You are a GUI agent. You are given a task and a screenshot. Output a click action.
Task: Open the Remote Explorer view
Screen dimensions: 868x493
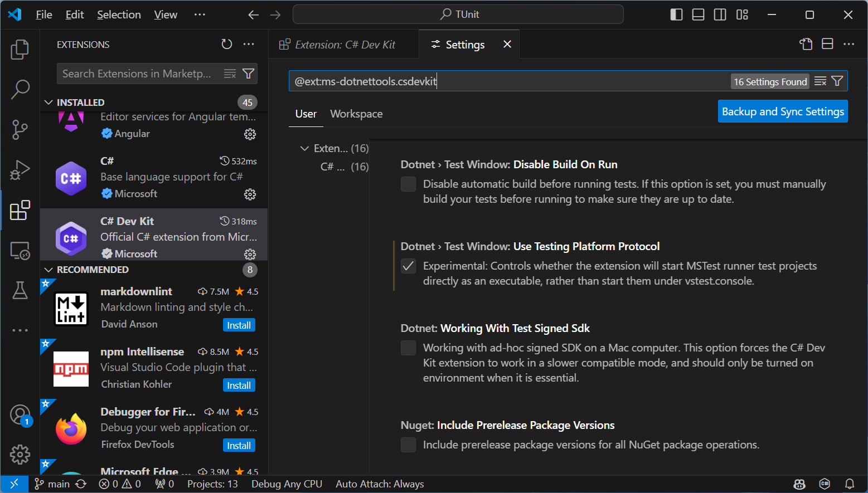[20, 251]
